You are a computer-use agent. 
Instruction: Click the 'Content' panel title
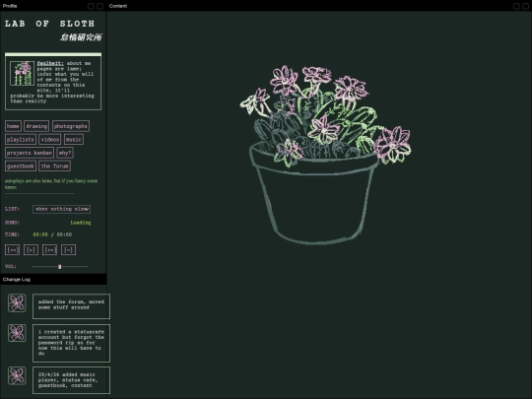pos(118,6)
